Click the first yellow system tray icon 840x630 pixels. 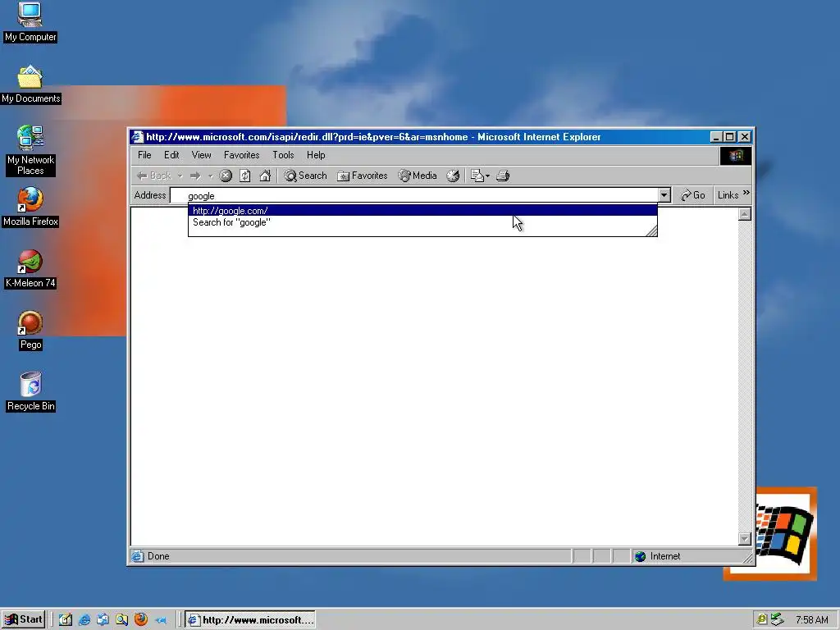point(762,620)
